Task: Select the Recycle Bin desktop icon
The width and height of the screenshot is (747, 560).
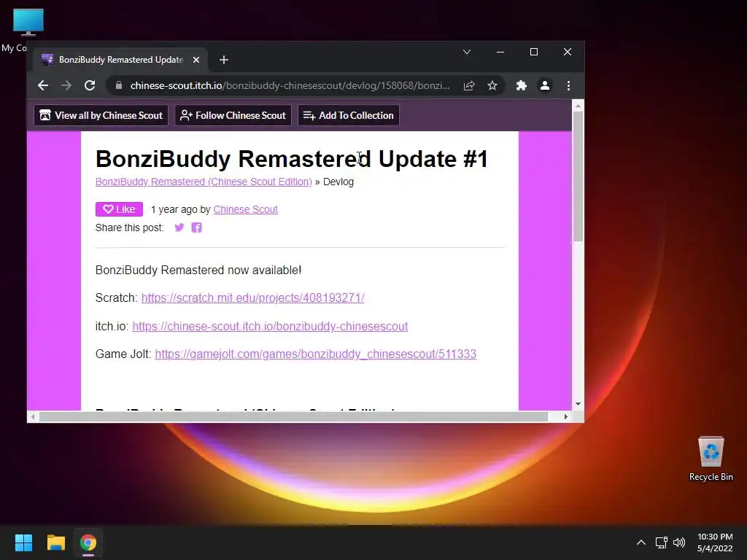Action: click(711, 459)
